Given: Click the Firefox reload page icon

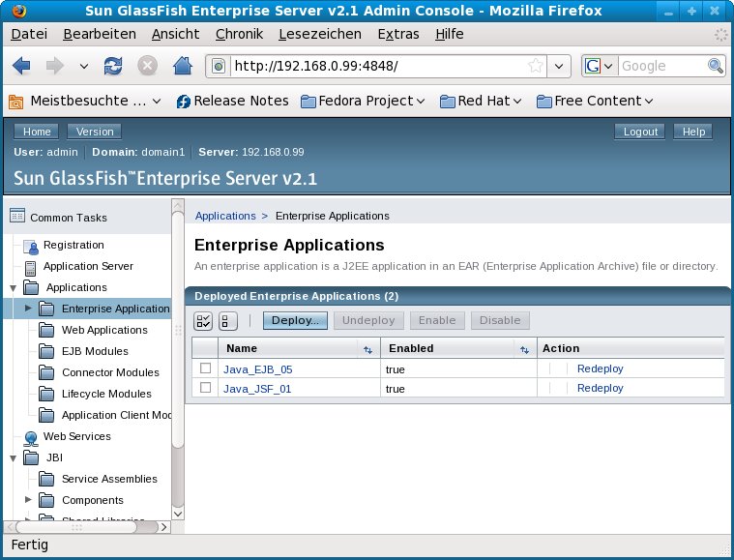Looking at the screenshot, I should click(113, 66).
